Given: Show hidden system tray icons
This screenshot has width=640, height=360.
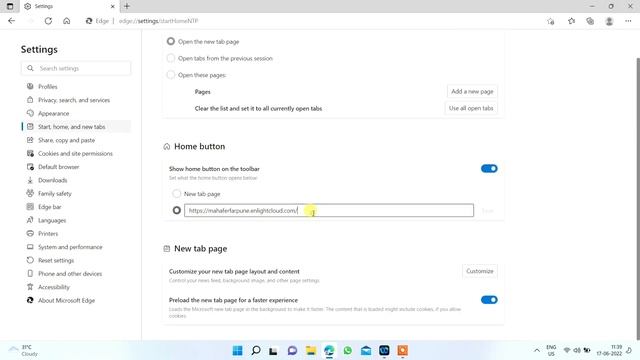Looking at the screenshot, I should coord(537,350).
